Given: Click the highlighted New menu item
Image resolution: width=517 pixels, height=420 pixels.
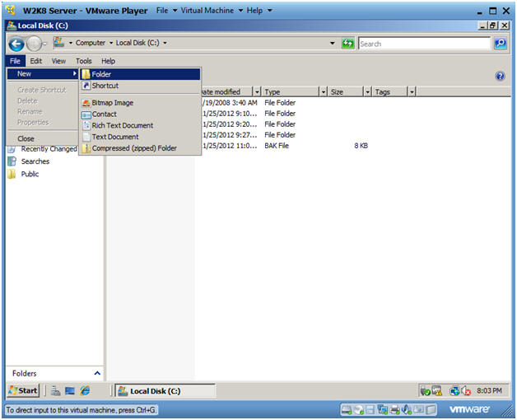Looking at the screenshot, I should pyautogui.click(x=43, y=74).
